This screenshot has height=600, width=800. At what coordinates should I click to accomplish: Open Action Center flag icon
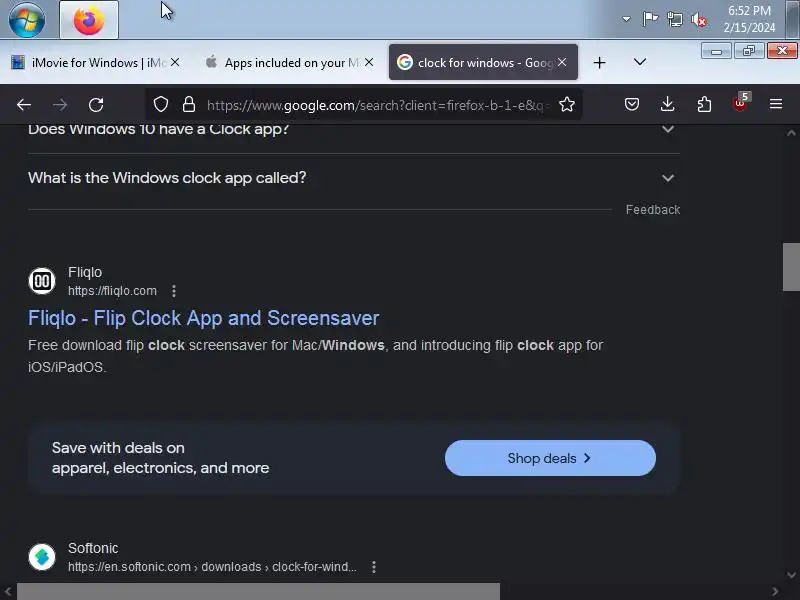[x=650, y=19]
